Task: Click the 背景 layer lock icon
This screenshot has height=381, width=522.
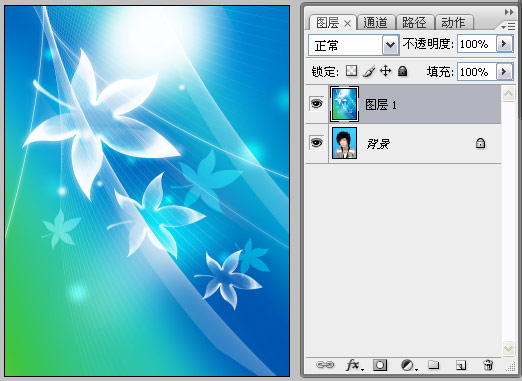Action: [x=480, y=143]
